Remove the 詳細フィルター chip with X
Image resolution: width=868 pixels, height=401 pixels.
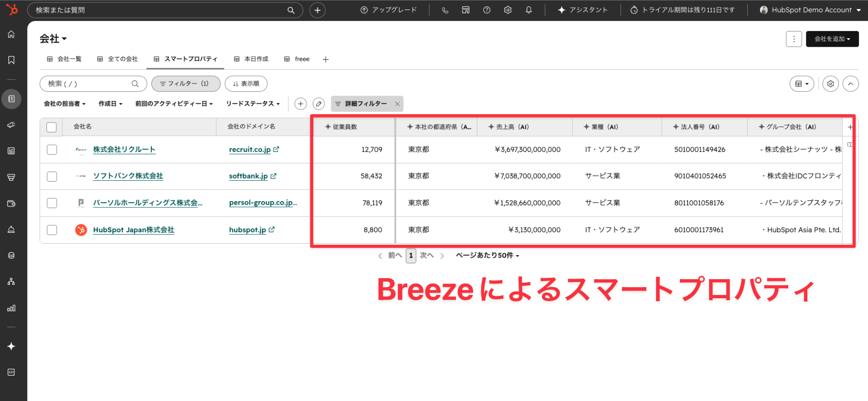click(x=397, y=104)
